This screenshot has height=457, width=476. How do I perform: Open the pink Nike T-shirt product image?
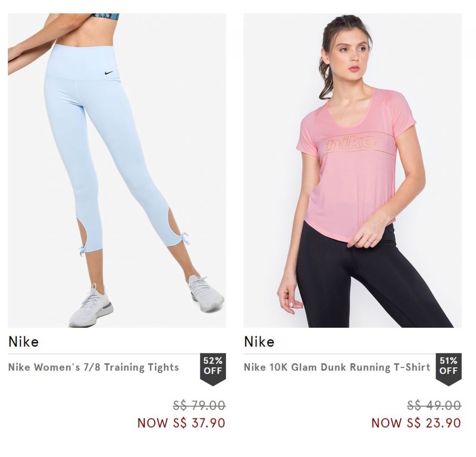click(352, 170)
